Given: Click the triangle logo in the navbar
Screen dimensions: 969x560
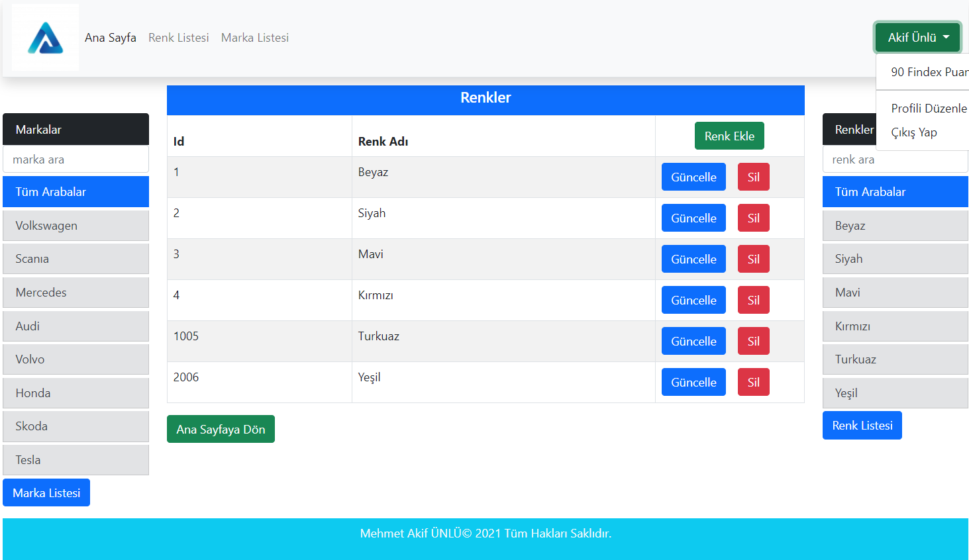Looking at the screenshot, I should (x=44, y=37).
